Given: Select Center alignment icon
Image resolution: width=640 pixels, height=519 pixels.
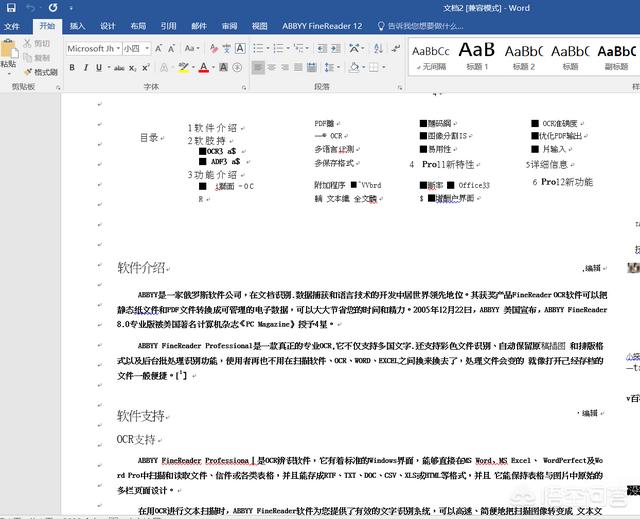Looking at the screenshot, I should tap(272, 68).
